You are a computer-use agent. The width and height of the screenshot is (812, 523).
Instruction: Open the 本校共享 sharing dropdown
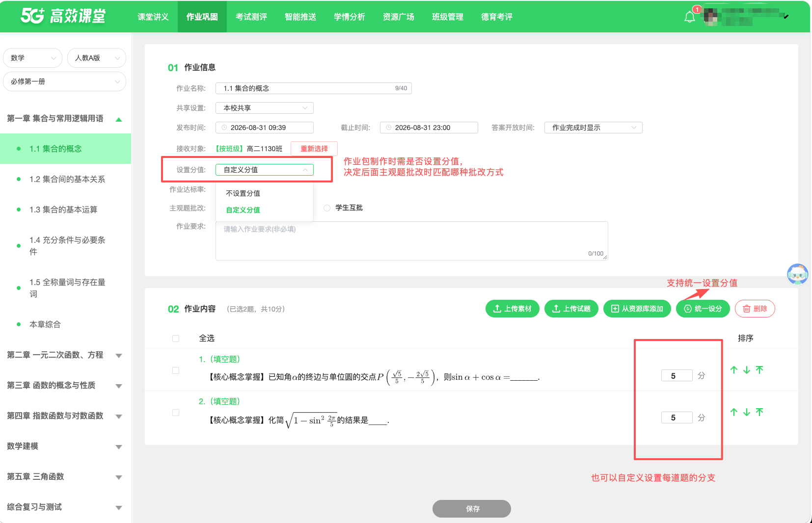click(x=265, y=108)
